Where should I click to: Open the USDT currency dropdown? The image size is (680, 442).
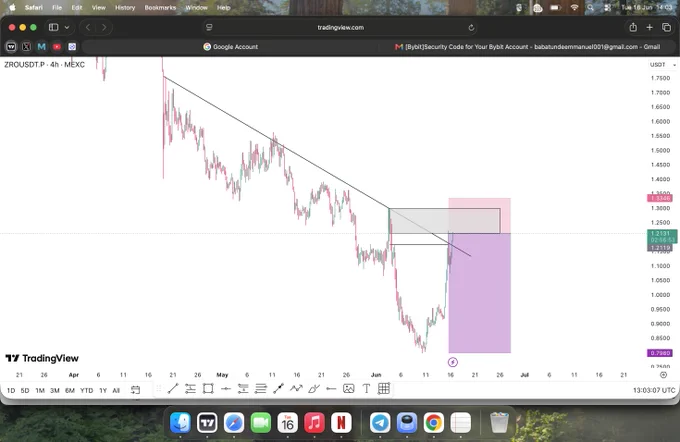(x=662, y=65)
